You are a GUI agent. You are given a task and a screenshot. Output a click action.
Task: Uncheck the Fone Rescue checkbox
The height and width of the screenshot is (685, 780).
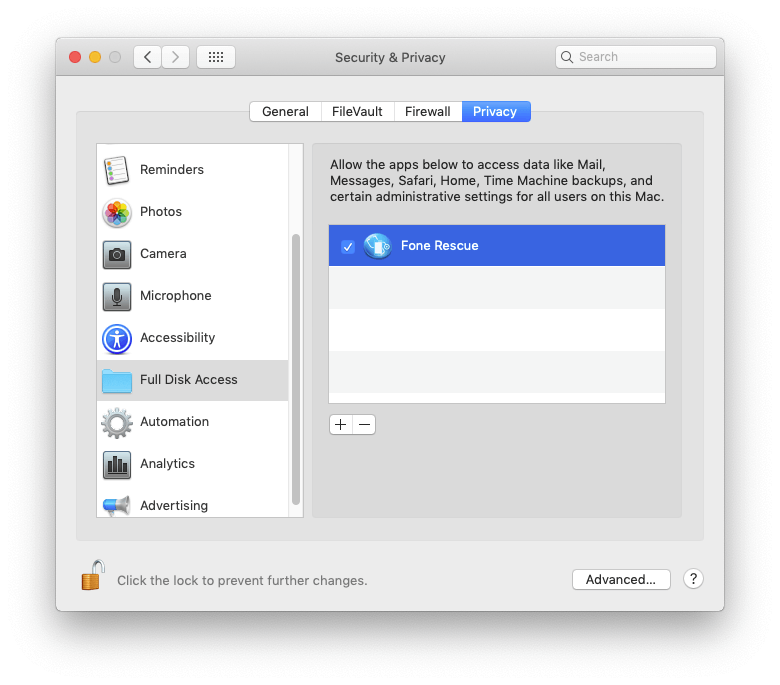coord(348,246)
